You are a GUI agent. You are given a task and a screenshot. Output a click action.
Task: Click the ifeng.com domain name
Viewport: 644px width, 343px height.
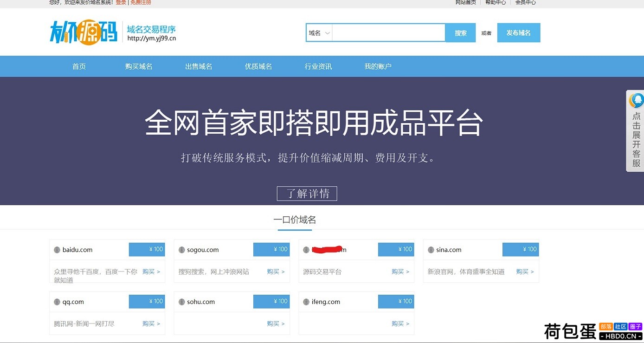[x=326, y=302]
